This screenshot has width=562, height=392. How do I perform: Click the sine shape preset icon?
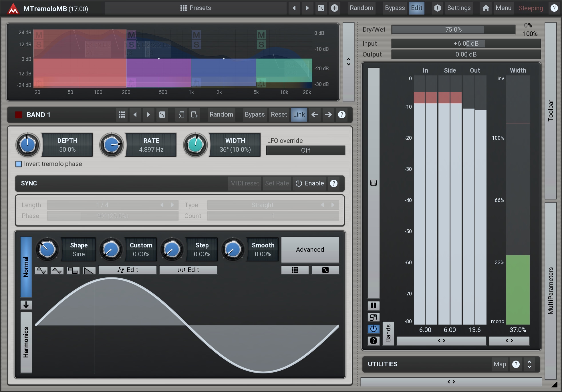pyautogui.click(x=41, y=270)
